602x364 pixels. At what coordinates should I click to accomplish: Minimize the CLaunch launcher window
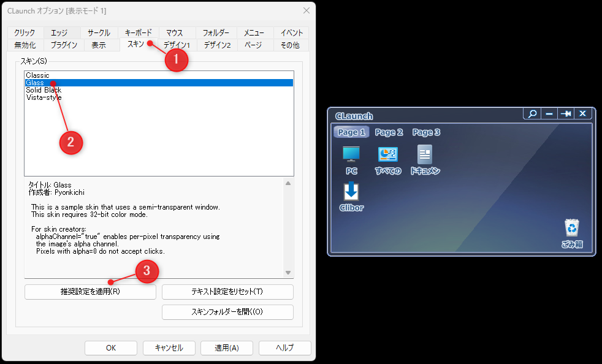pyautogui.click(x=549, y=113)
